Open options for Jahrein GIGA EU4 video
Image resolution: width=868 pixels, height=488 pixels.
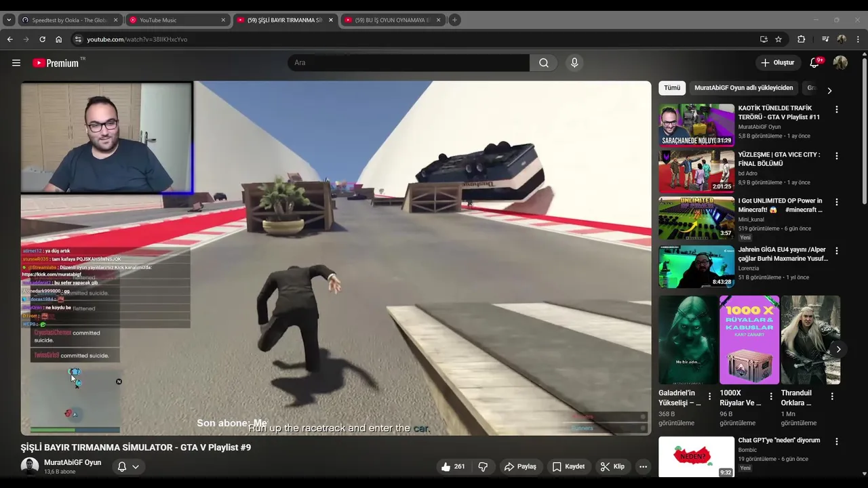point(836,251)
